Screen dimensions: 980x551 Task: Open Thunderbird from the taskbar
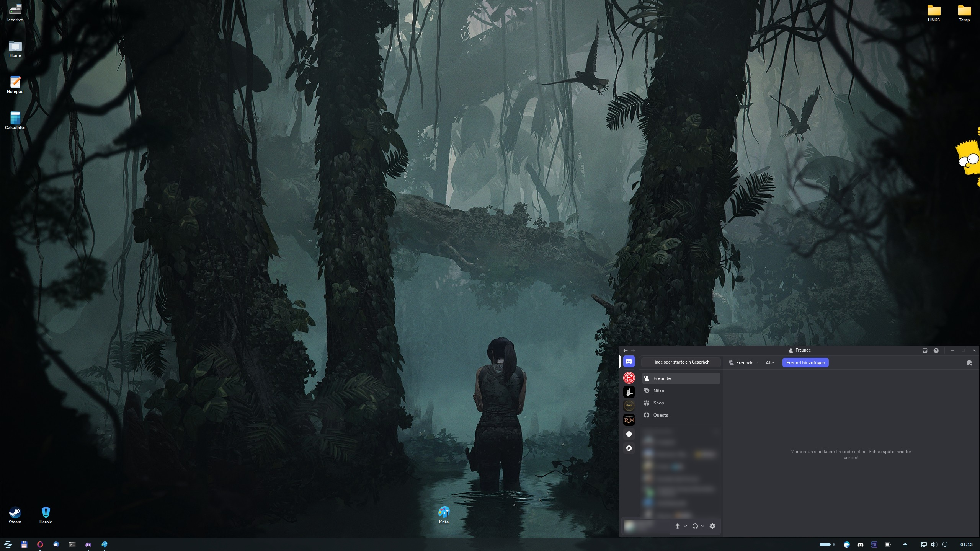(56, 544)
